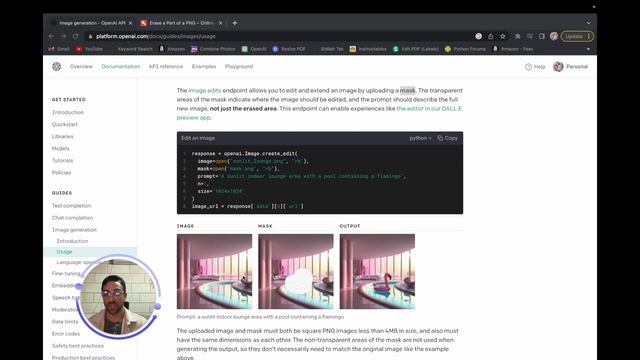Viewport: 640px width, 360px height.
Task: Select the Usage sidebar item
Action: click(x=90, y=252)
